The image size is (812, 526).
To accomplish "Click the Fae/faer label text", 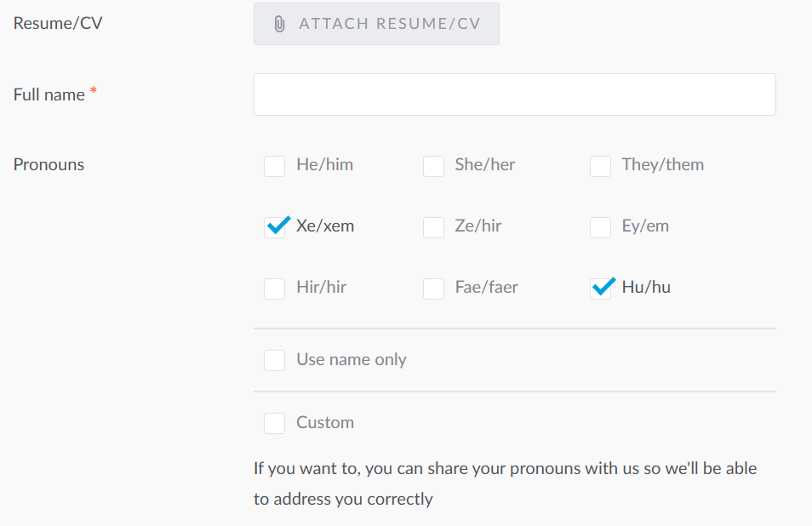I will pyautogui.click(x=486, y=287).
